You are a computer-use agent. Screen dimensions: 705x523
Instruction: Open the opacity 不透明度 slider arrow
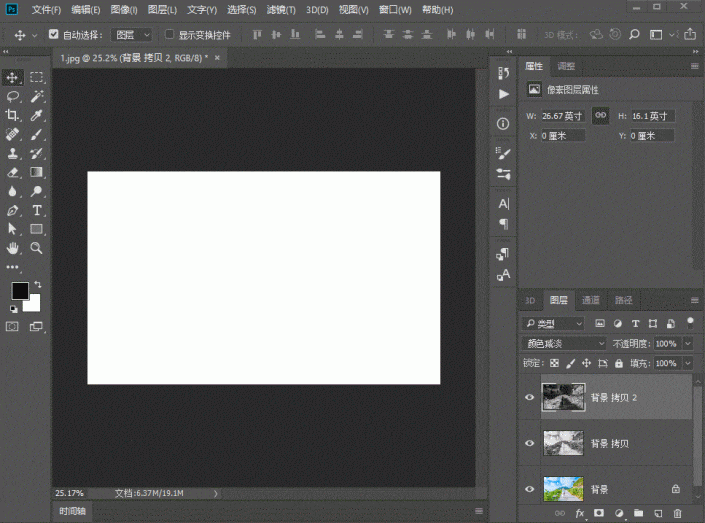click(688, 344)
